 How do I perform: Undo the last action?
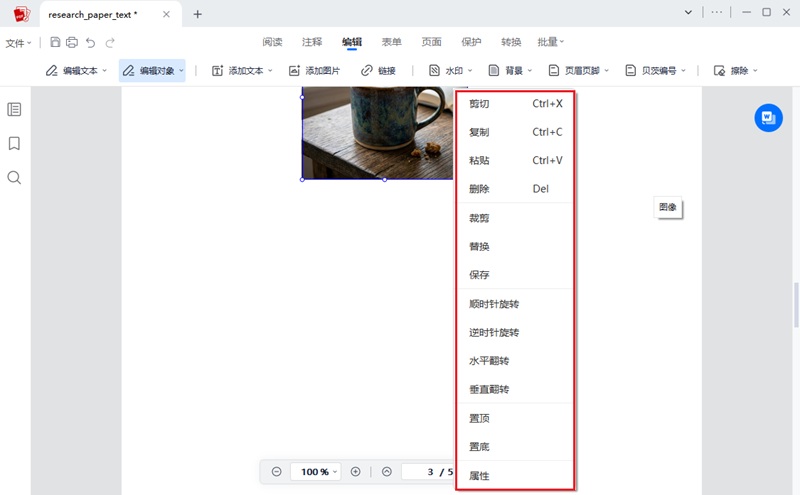click(90, 42)
